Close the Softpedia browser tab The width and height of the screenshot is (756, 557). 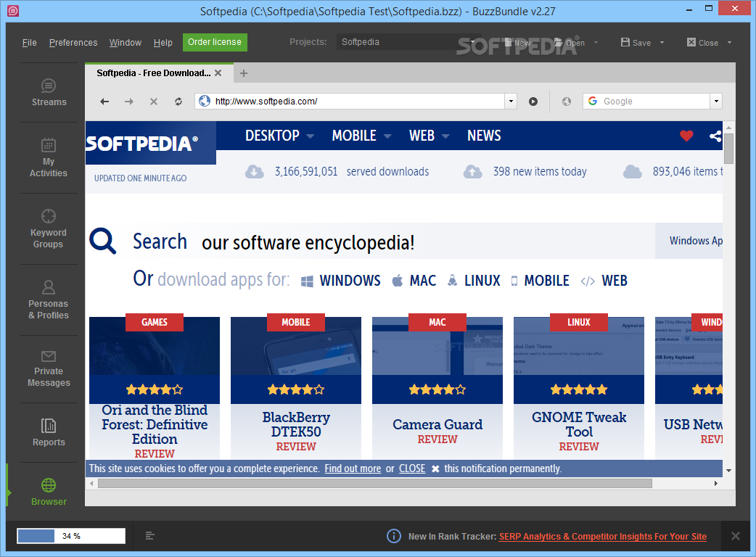218,73
